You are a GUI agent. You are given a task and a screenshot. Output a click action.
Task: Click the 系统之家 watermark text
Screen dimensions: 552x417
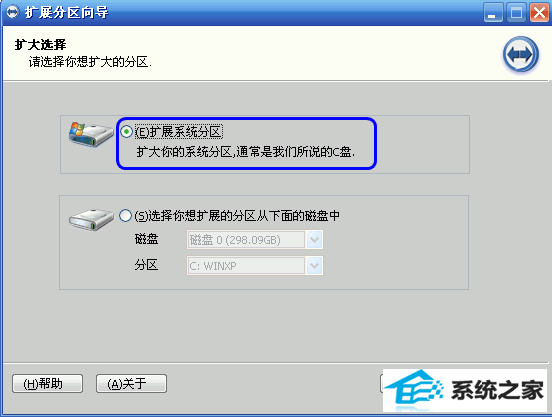point(497,390)
